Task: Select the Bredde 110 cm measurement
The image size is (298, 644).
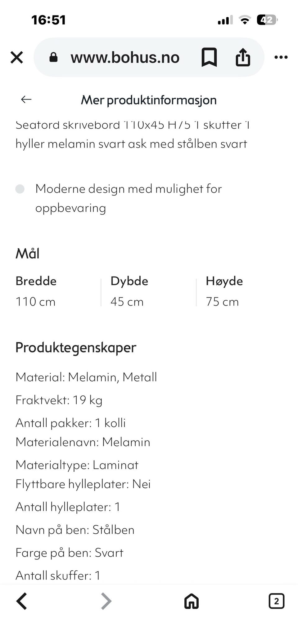Action: tap(36, 291)
